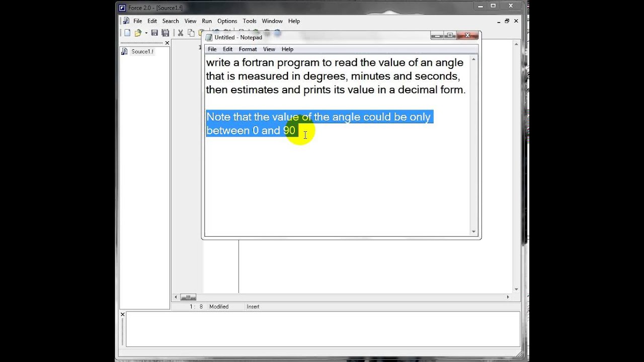Open the Options menu
This screenshot has height=362, width=644.
pos(227,21)
